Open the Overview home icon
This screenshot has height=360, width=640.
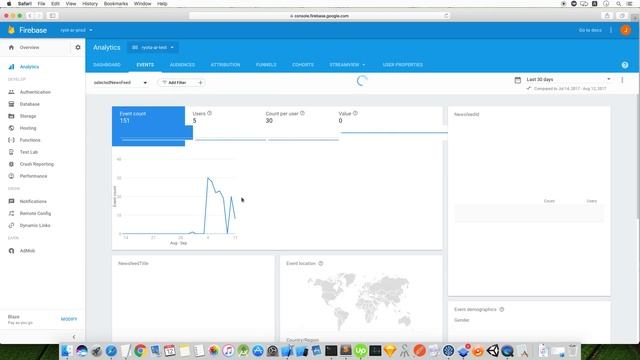tap(11, 47)
